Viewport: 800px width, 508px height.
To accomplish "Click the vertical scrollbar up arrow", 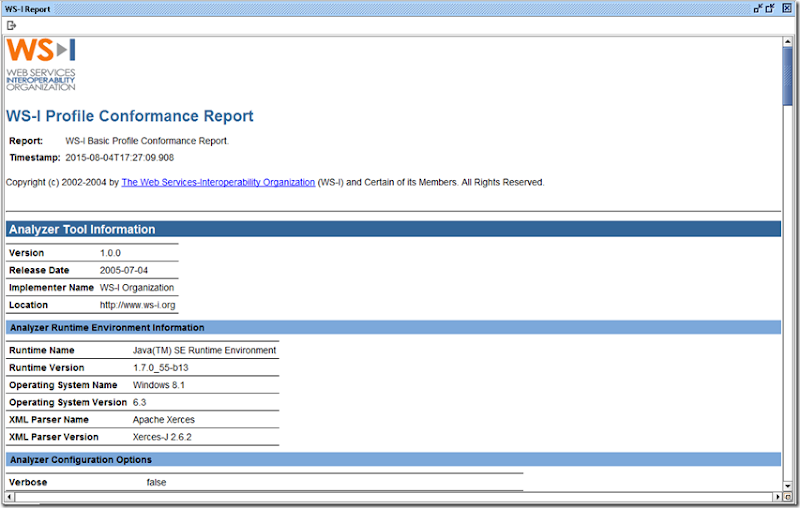I will pos(788,42).
